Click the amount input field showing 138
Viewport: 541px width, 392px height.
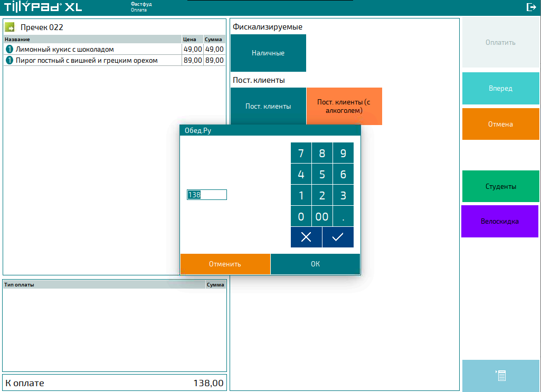coord(206,195)
